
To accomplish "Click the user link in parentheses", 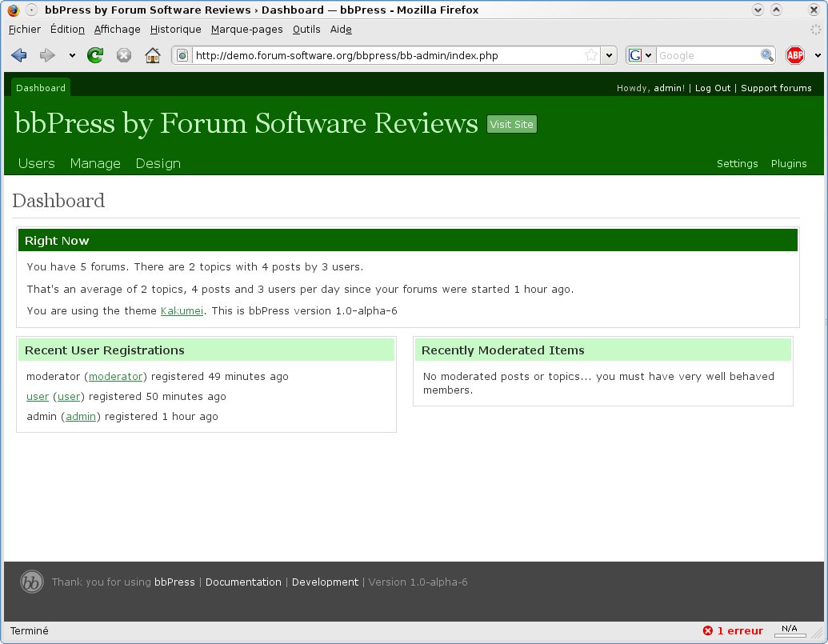I will click(69, 397).
